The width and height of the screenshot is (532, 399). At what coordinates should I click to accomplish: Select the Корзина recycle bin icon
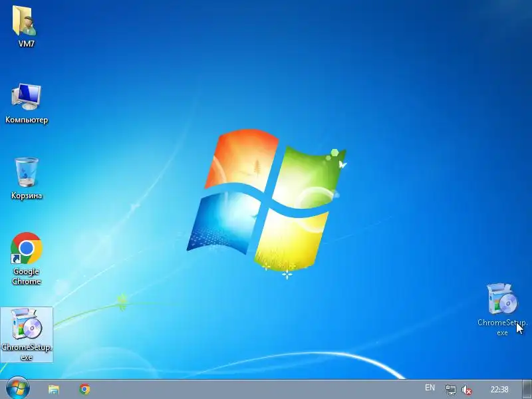pos(27,178)
